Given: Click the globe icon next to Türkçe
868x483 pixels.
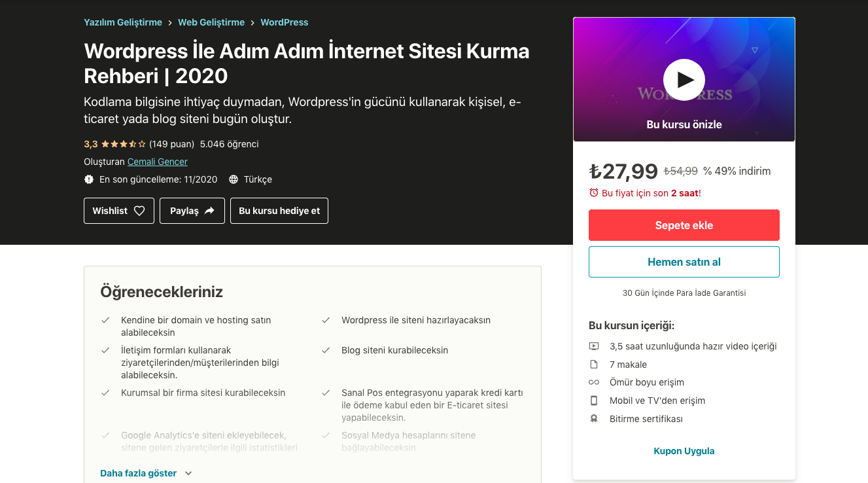Looking at the screenshot, I should (x=234, y=179).
